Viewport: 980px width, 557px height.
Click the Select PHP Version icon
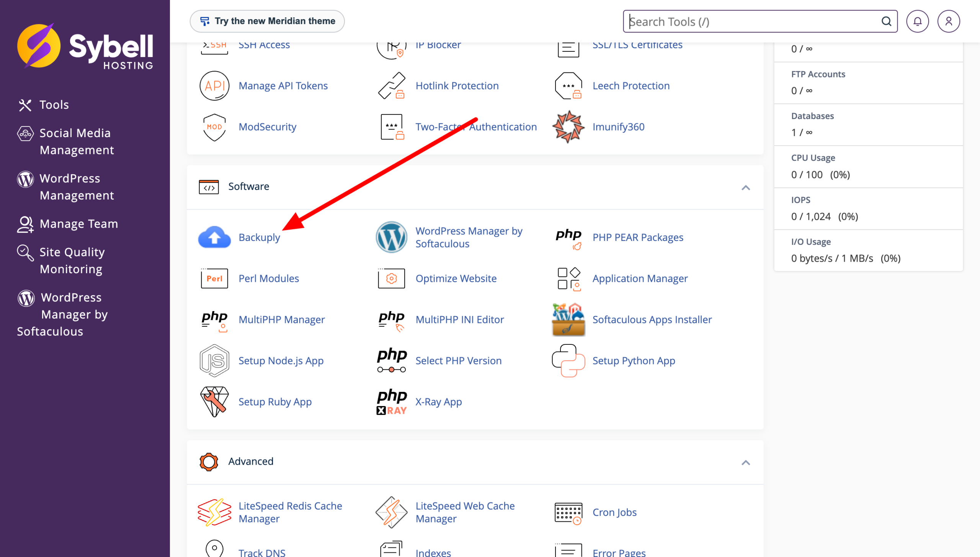pyautogui.click(x=391, y=361)
